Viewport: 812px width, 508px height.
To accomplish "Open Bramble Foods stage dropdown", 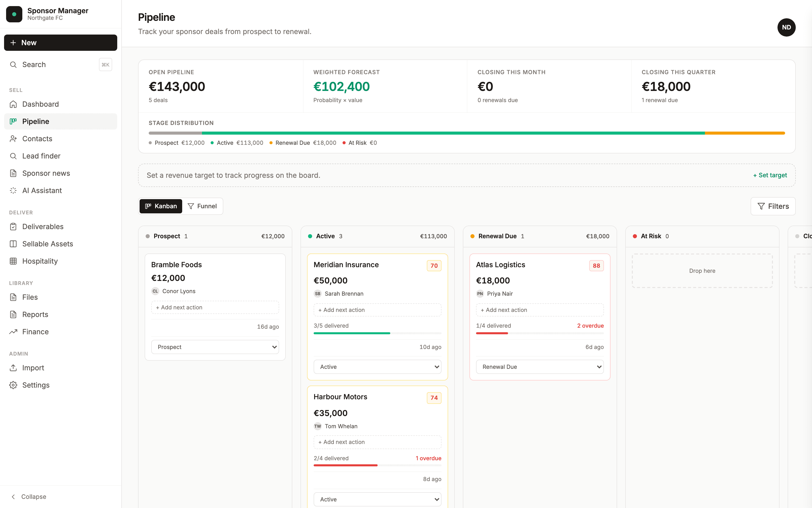I will click(x=215, y=347).
